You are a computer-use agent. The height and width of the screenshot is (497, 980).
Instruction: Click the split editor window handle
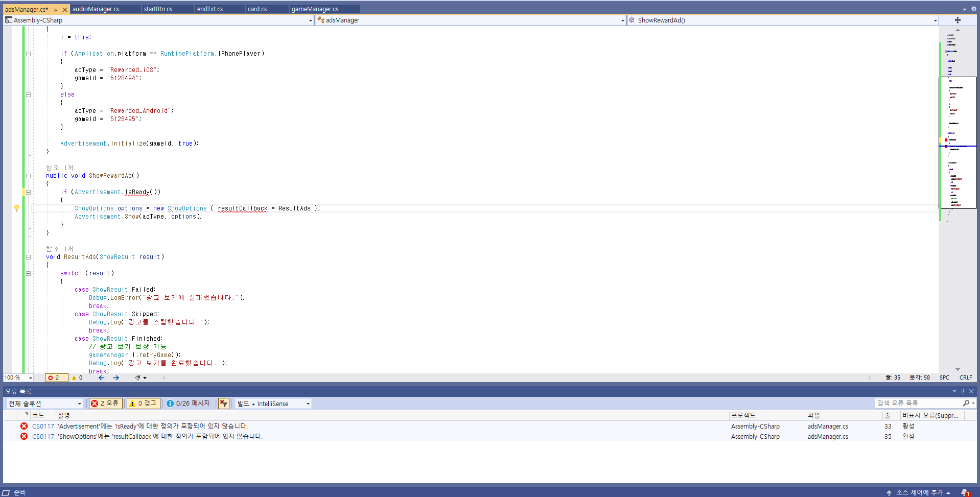point(958,20)
